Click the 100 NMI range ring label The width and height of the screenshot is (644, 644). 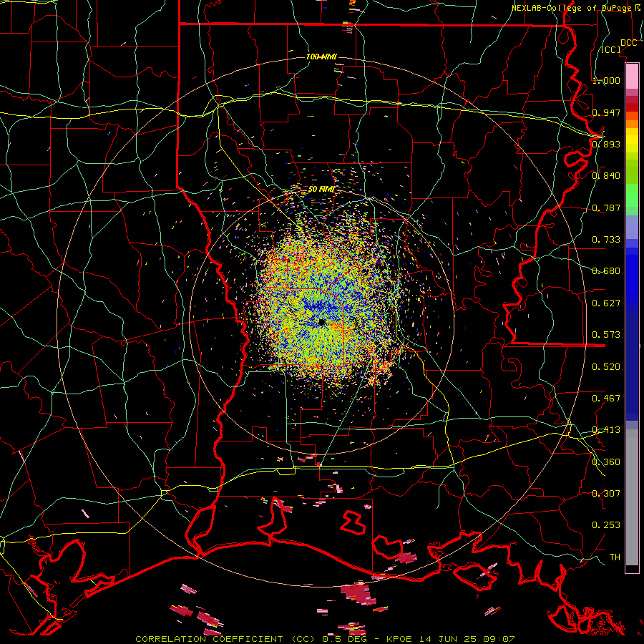[321, 57]
